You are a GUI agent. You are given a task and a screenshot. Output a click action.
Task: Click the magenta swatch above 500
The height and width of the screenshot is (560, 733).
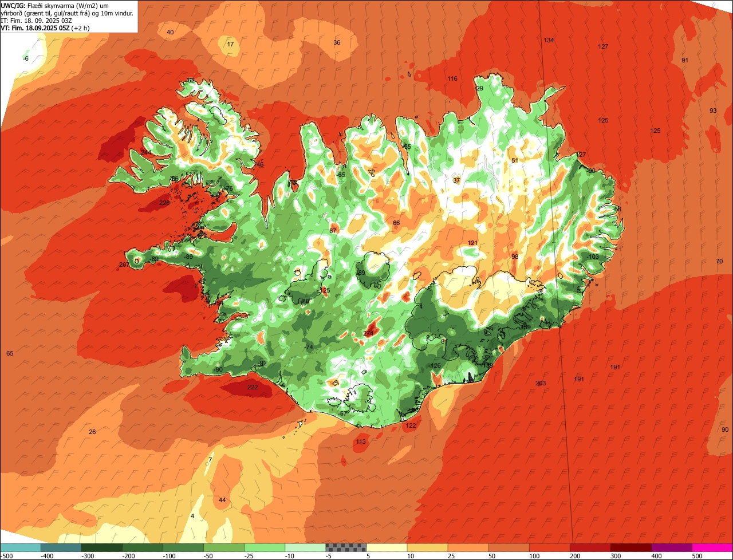(x=712, y=547)
